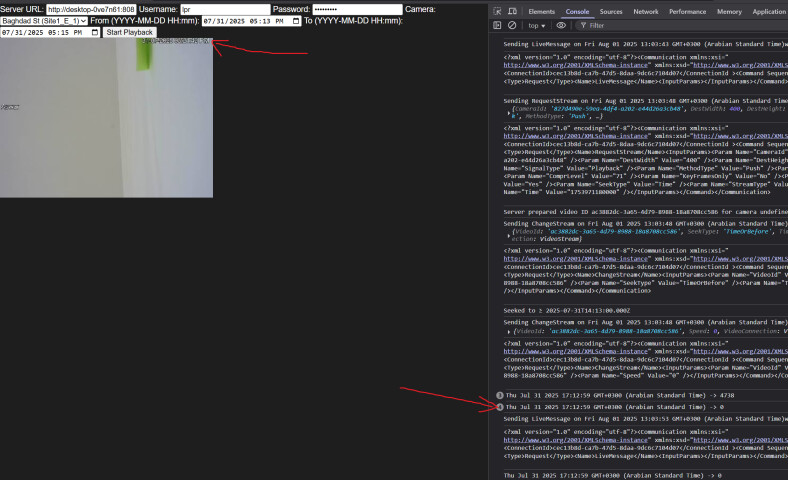Open the Baghdad St camera dropdown
788x480 pixels.
44,21
